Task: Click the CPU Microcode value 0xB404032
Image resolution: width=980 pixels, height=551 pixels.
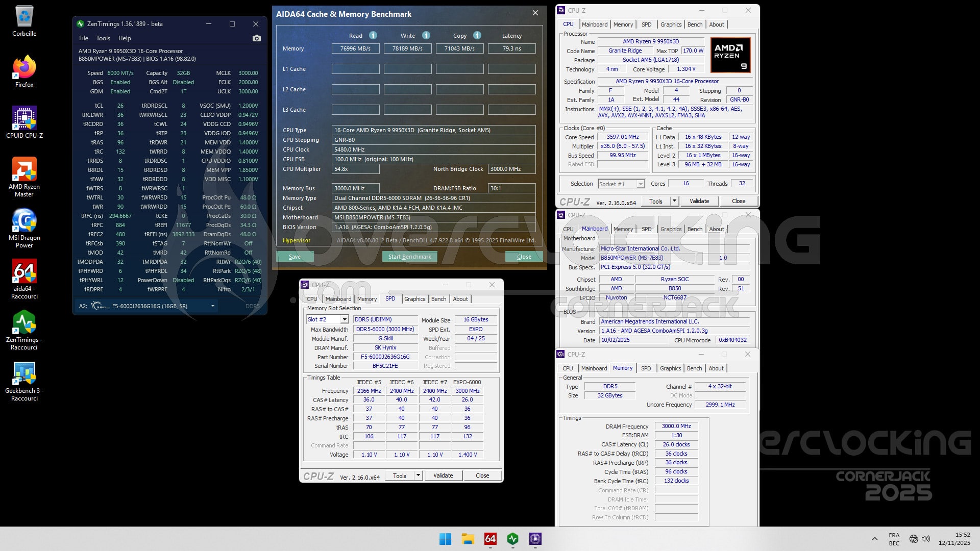Action: (732, 340)
